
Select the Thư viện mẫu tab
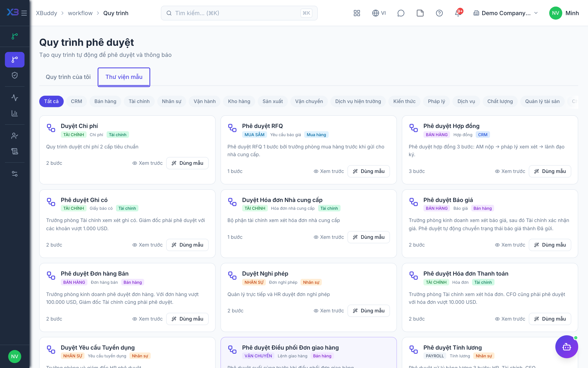click(124, 77)
